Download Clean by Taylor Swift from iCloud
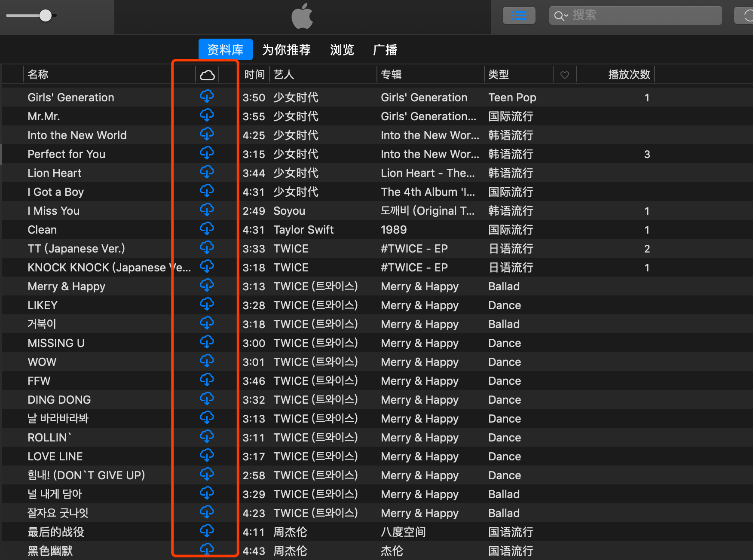Viewport: 753px width, 560px height. [x=207, y=229]
